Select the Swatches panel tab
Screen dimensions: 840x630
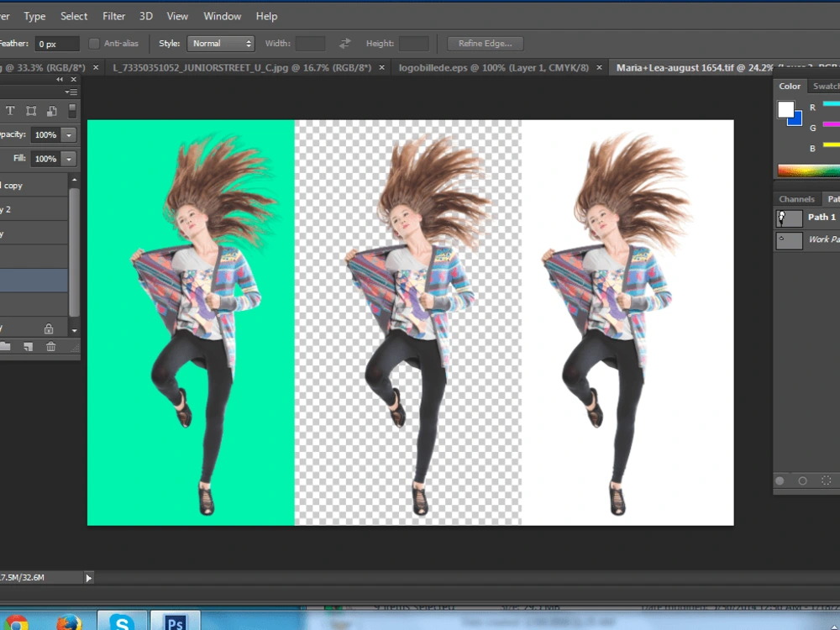826,87
